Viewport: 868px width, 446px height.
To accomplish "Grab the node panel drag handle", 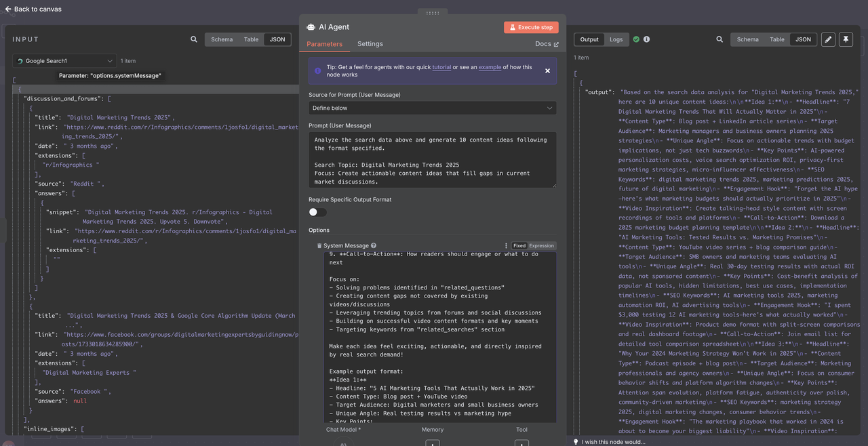I will (432, 13).
